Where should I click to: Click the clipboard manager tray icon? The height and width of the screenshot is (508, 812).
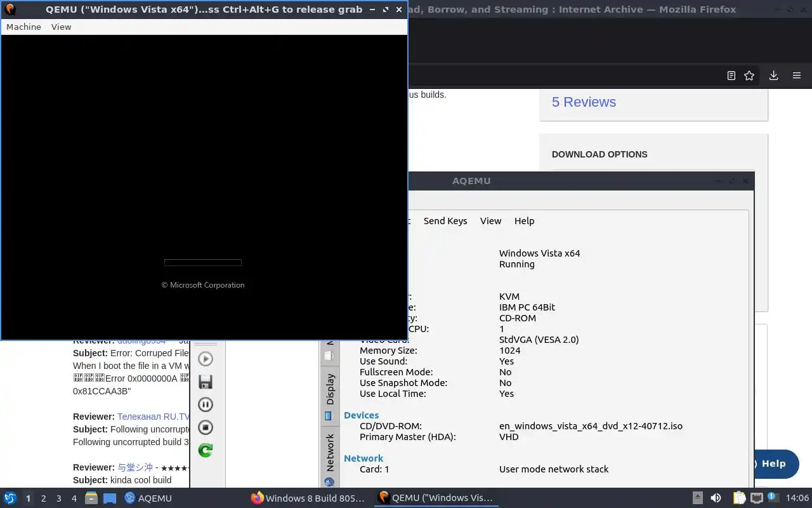coord(739,498)
